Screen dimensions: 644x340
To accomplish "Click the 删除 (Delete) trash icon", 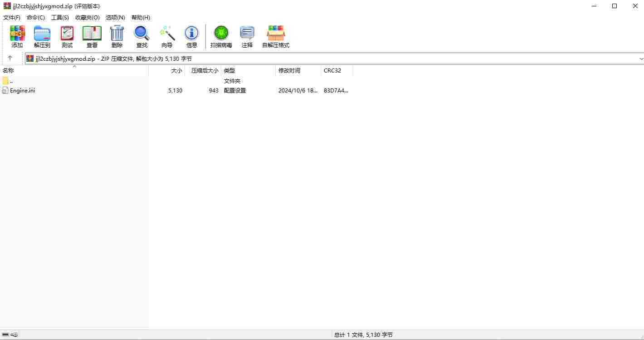I will tap(117, 33).
